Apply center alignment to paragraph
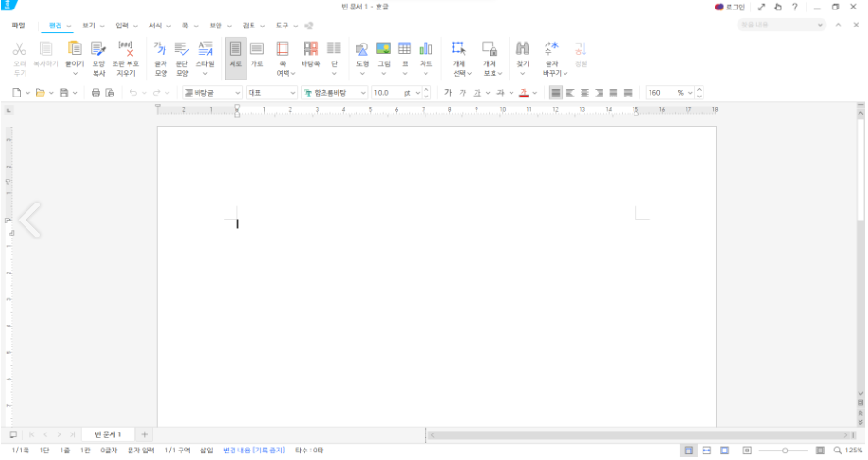 pyautogui.click(x=584, y=93)
